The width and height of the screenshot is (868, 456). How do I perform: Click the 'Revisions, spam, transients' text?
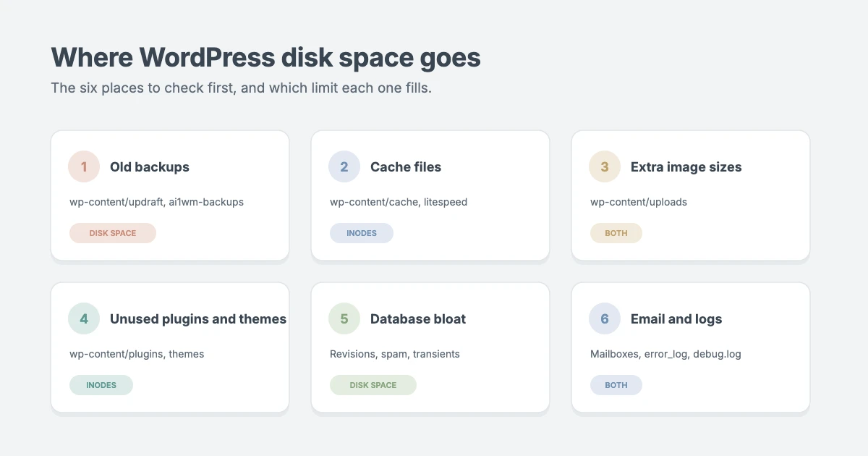click(x=395, y=354)
